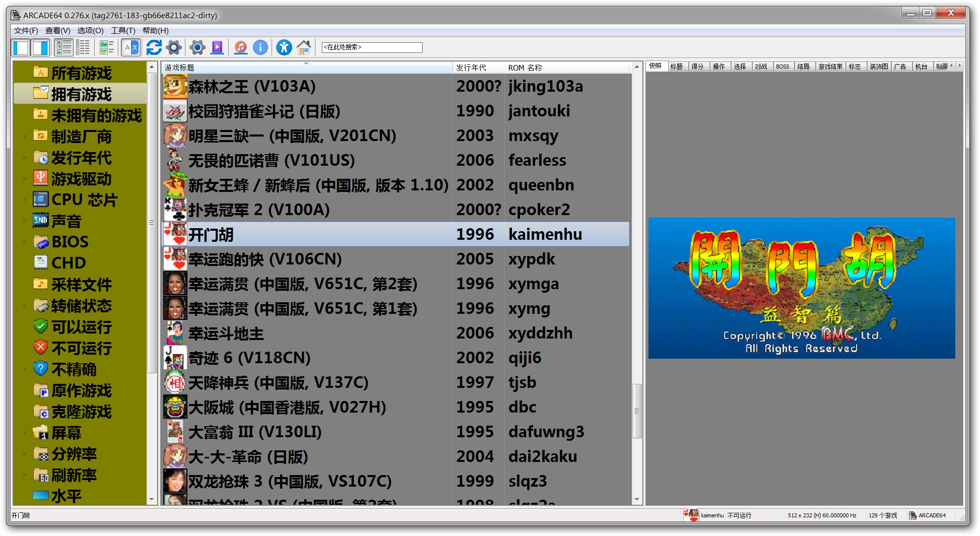Switch to the 游戏结束 tab
The image size is (980, 536).
(830, 66)
